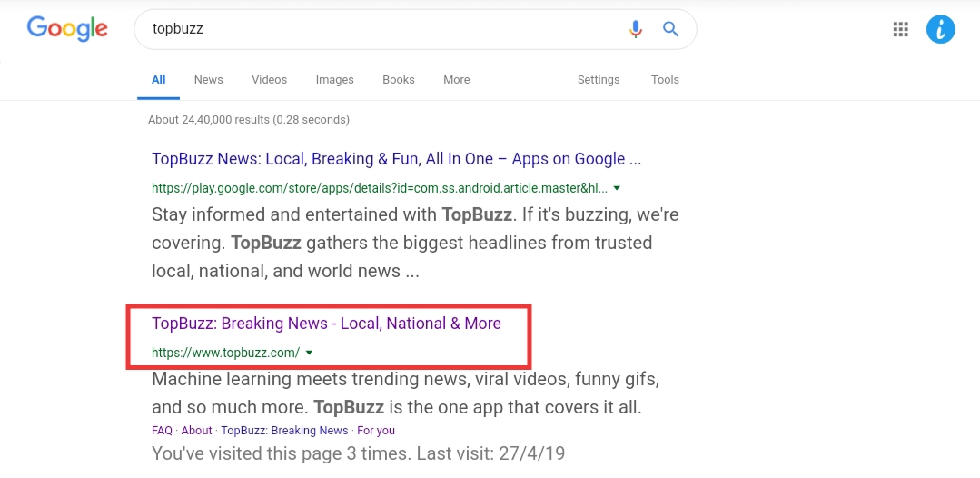Open search Tools

665,79
